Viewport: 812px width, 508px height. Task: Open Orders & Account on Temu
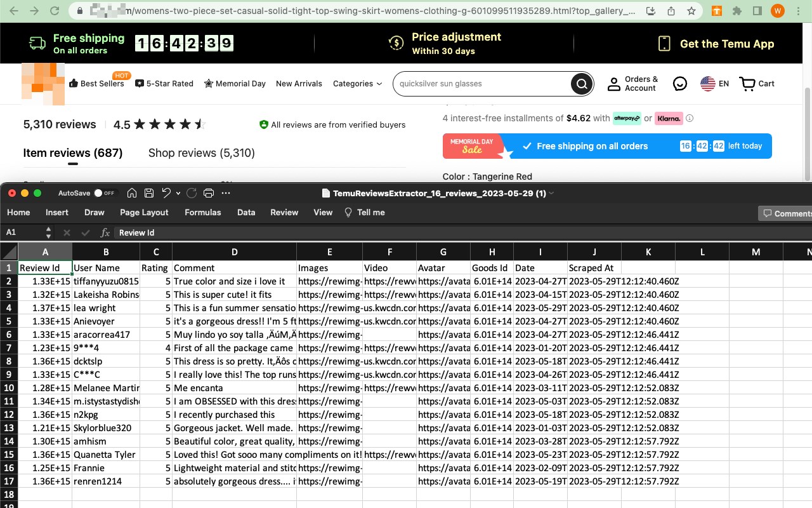pos(632,84)
